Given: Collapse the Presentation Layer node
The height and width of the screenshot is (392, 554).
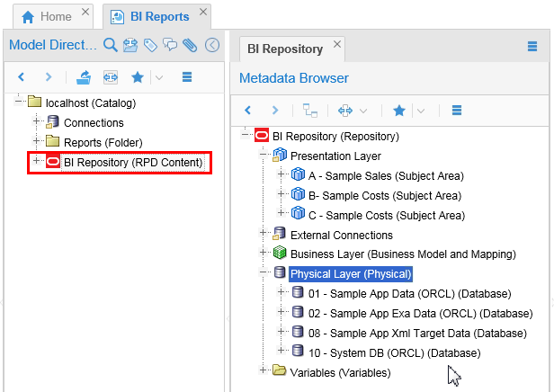Looking at the screenshot, I should pos(263,155).
